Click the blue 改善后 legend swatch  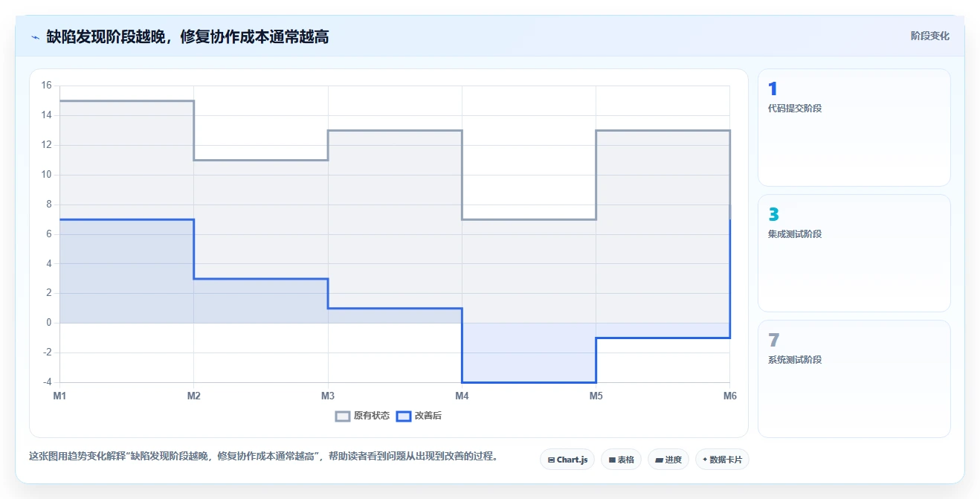click(x=403, y=416)
